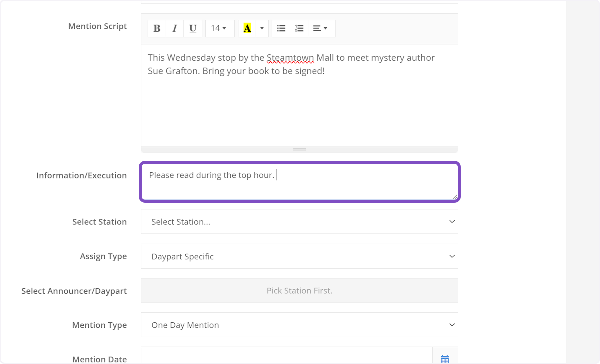The width and height of the screenshot is (600, 364).
Task: Open the text highlight color tool
Action: pyautogui.click(x=248, y=28)
